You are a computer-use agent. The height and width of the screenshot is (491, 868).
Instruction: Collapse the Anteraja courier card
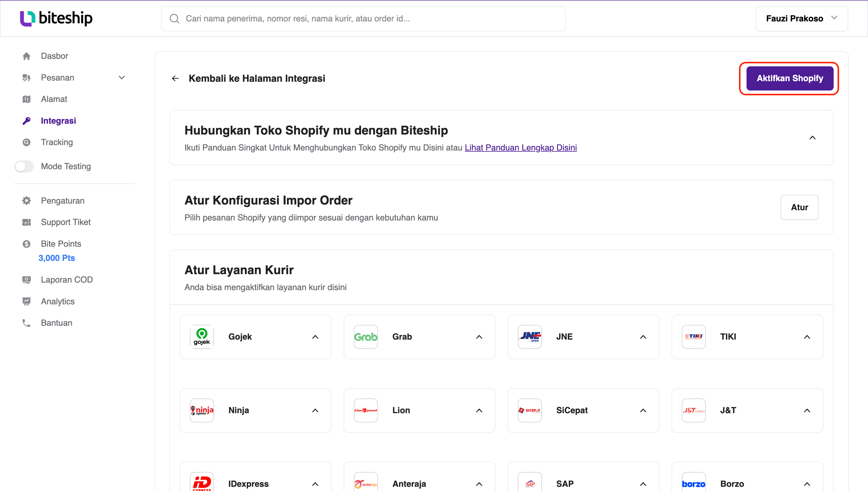click(x=479, y=484)
